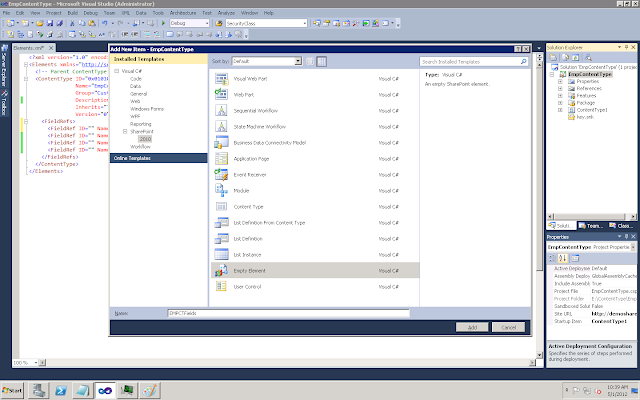Switch to the Team Explorer tab

(x=591, y=226)
